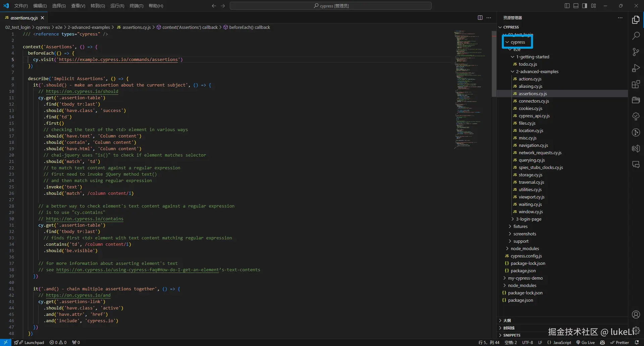Click the command center search box
The height and width of the screenshot is (346, 644).
tap(330, 6)
